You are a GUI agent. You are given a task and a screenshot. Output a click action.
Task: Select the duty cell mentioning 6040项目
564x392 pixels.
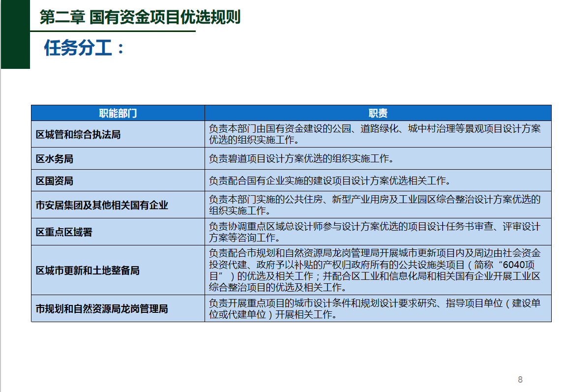pyautogui.click(x=374, y=270)
